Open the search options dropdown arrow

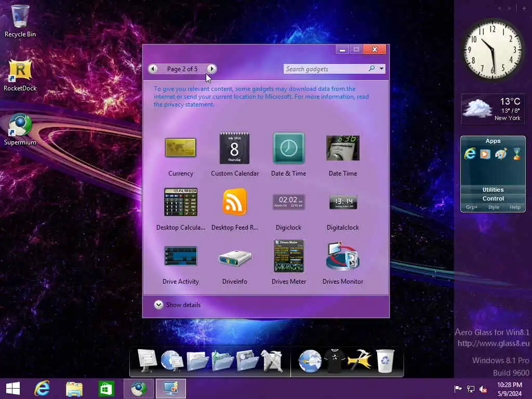click(x=381, y=69)
